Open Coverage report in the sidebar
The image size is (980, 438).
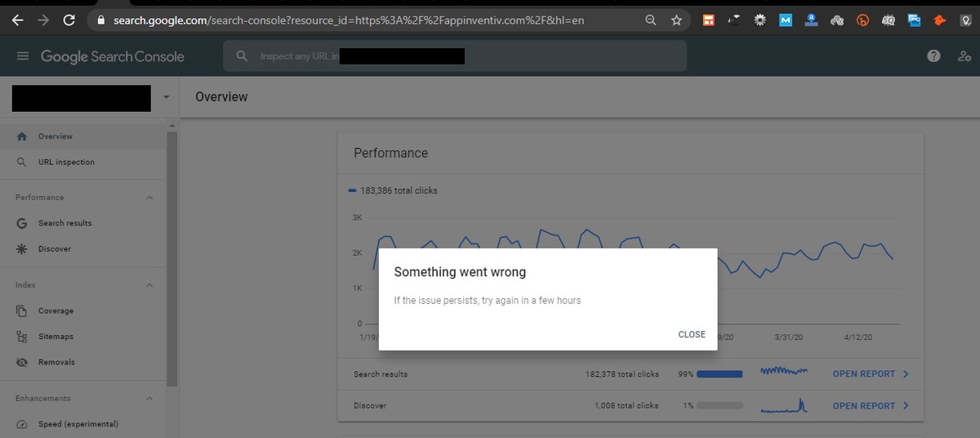(x=82, y=311)
